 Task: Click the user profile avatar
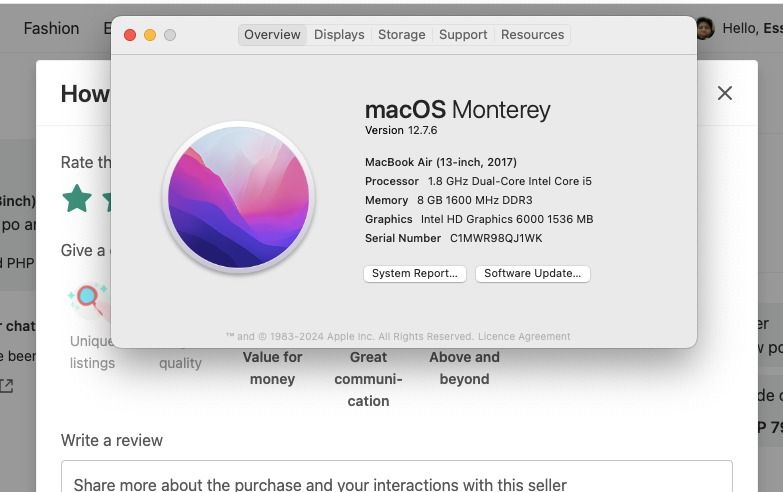(705, 28)
